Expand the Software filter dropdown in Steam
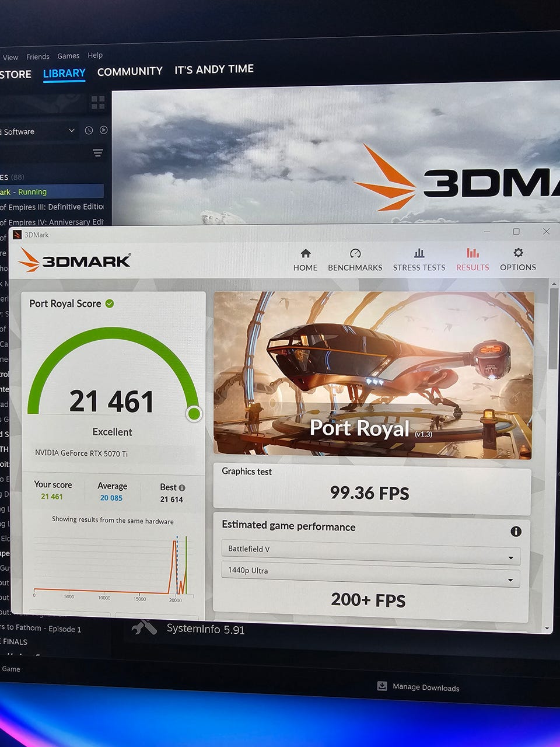 [x=38, y=131]
